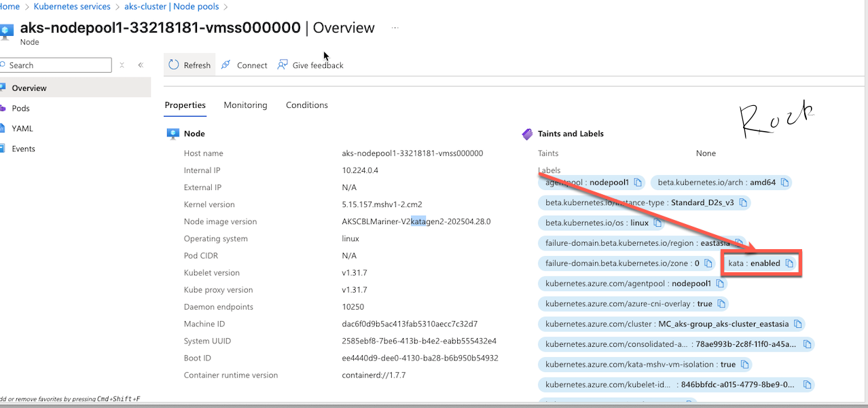Copy the beta.kubernetes.io/os linux label

(657, 223)
